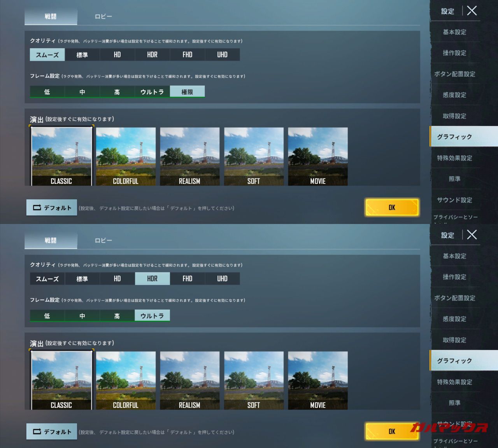Close settings with X in lower screenshot
The height and width of the screenshot is (448, 498).
click(472, 234)
